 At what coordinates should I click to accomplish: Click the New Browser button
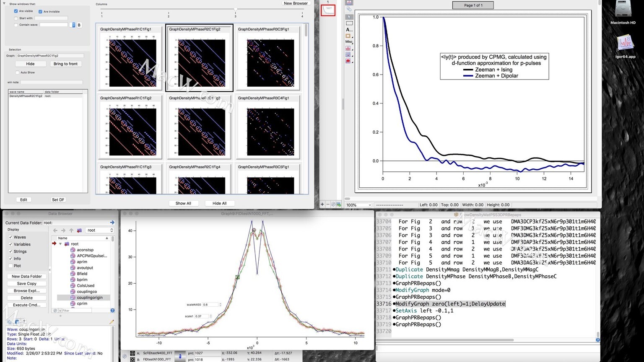pos(296,3)
